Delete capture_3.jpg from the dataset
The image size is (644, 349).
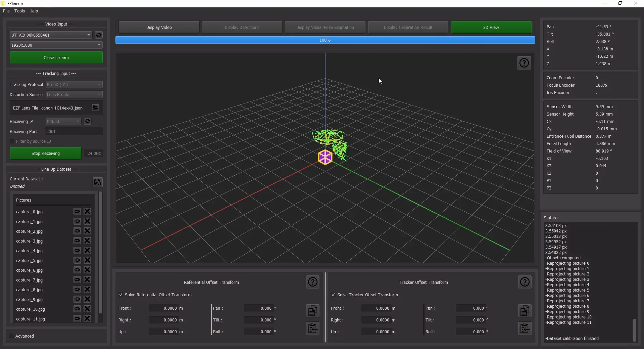click(87, 241)
